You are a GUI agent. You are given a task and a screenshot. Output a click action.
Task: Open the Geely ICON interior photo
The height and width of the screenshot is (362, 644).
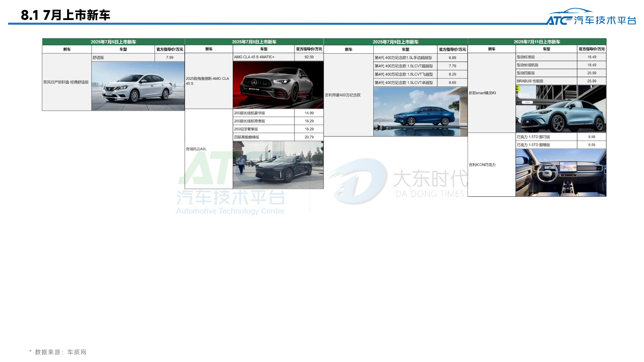click(561, 173)
